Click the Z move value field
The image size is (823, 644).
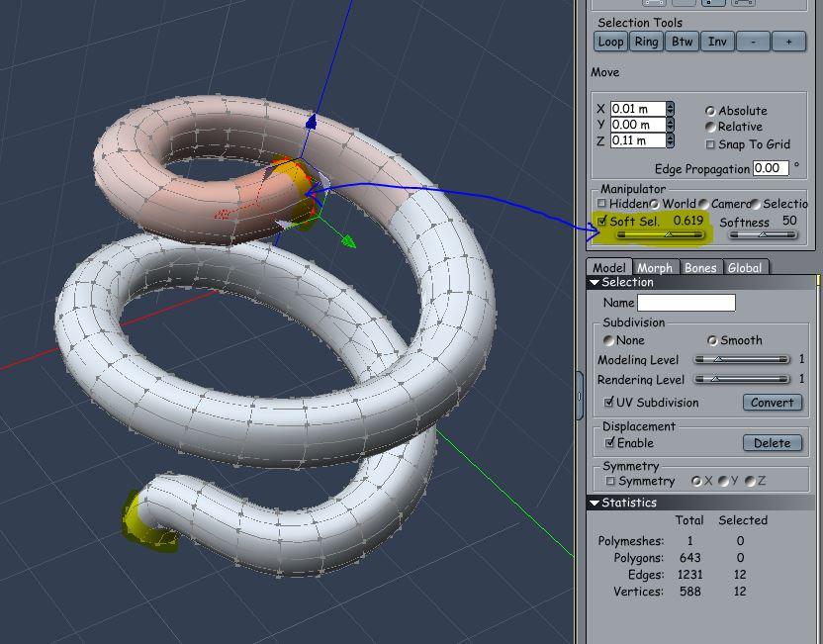(x=638, y=140)
